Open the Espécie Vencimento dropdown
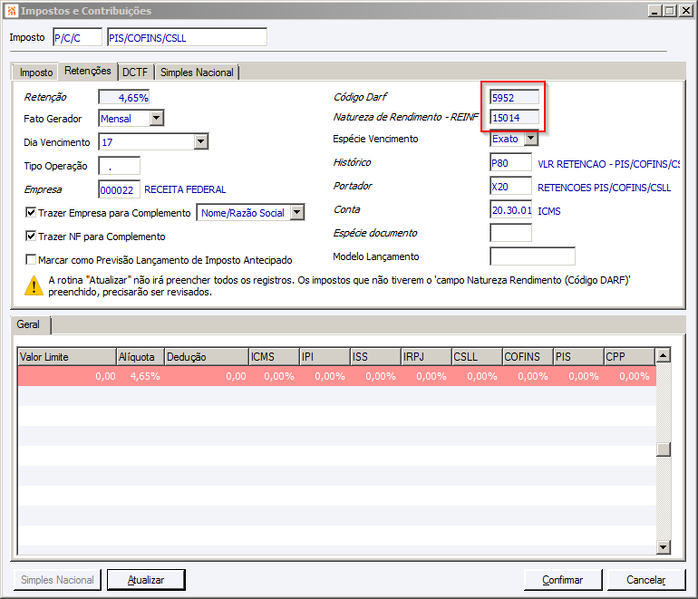Viewport: 698px width, 599px height. (x=530, y=138)
